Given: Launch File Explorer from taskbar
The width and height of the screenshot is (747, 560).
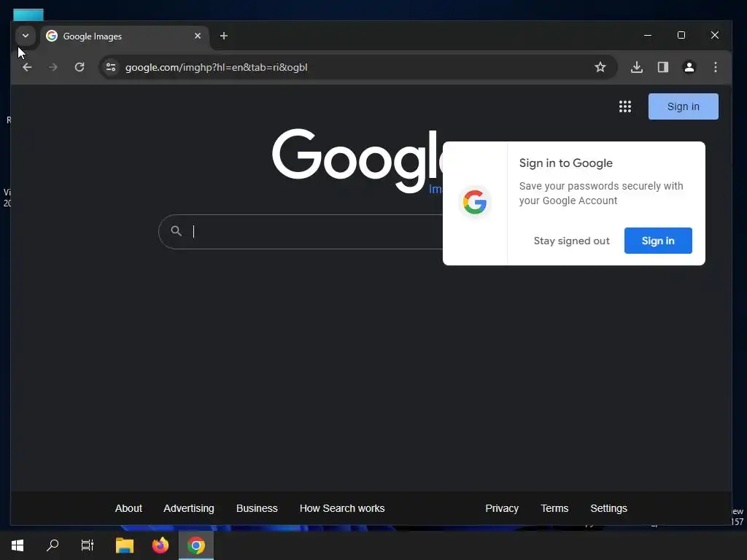Looking at the screenshot, I should [x=124, y=545].
